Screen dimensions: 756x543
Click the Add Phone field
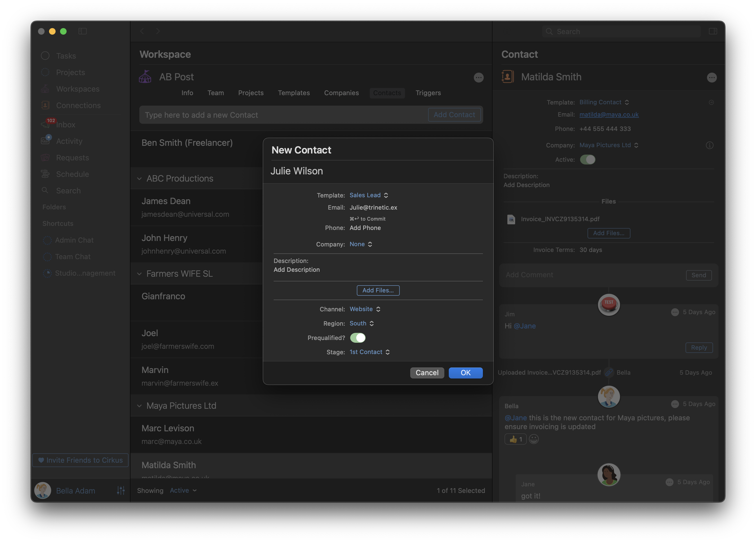(x=365, y=228)
